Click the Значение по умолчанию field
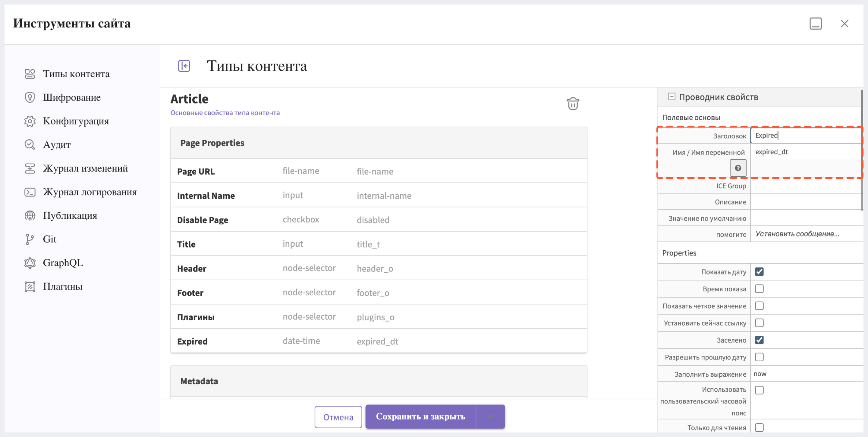This screenshot has height=437, width=868. 805,218
